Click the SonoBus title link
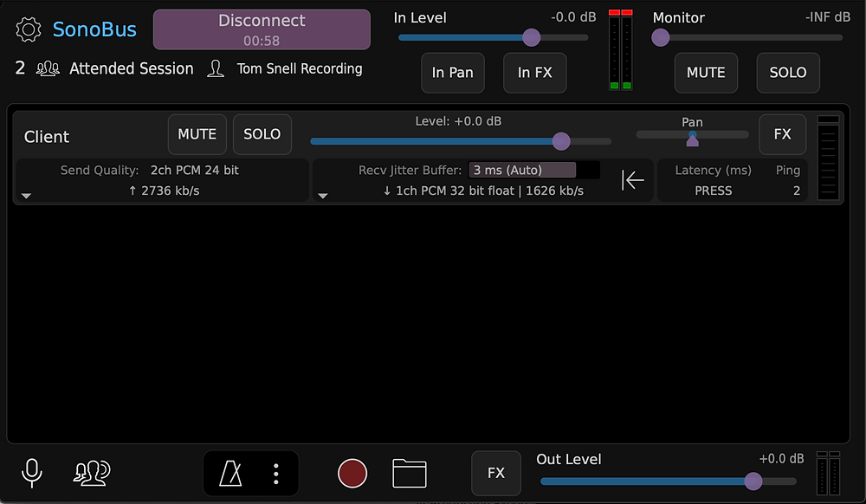Image resolution: width=866 pixels, height=504 pixels. [x=94, y=29]
